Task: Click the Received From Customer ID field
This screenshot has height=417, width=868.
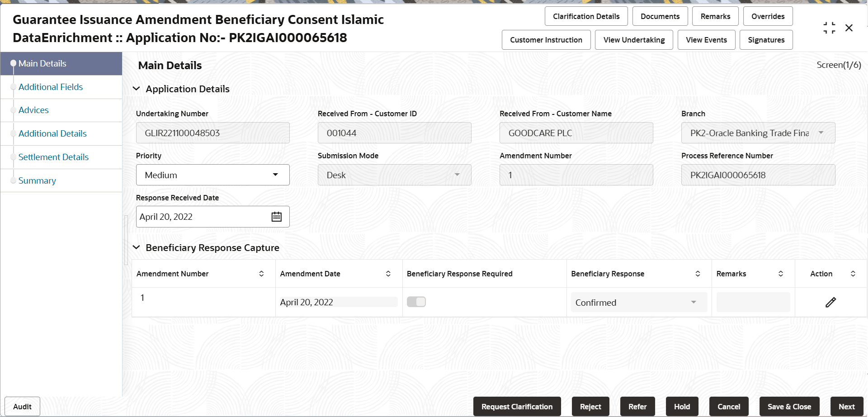Action: click(395, 133)
